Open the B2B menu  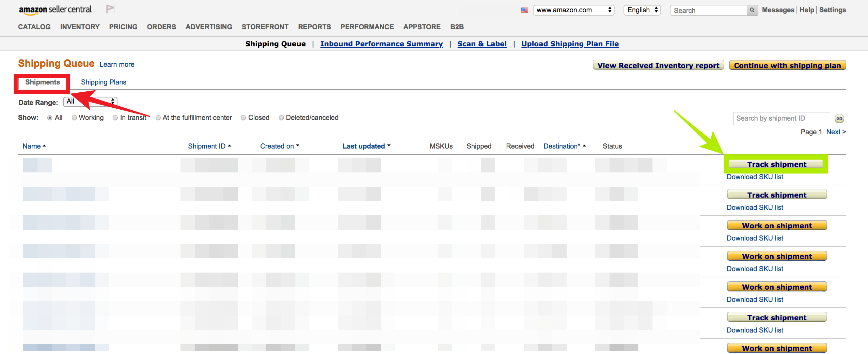click(457, 27)
